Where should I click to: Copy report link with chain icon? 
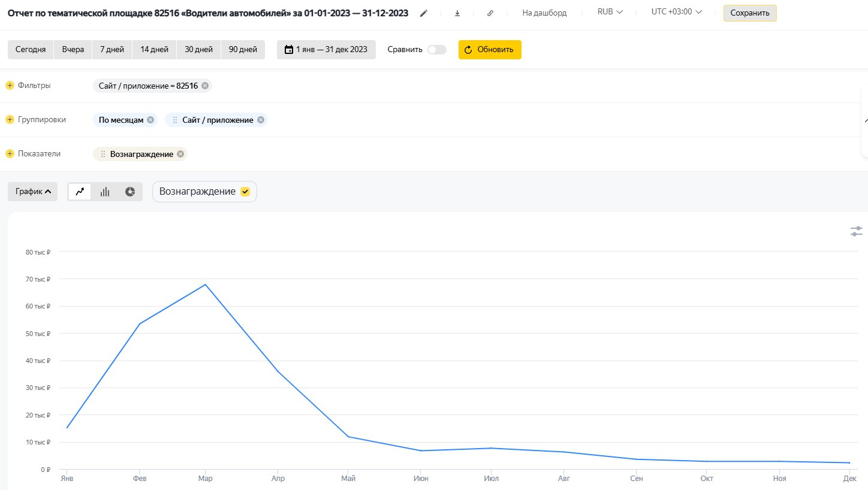coord(490,13)
